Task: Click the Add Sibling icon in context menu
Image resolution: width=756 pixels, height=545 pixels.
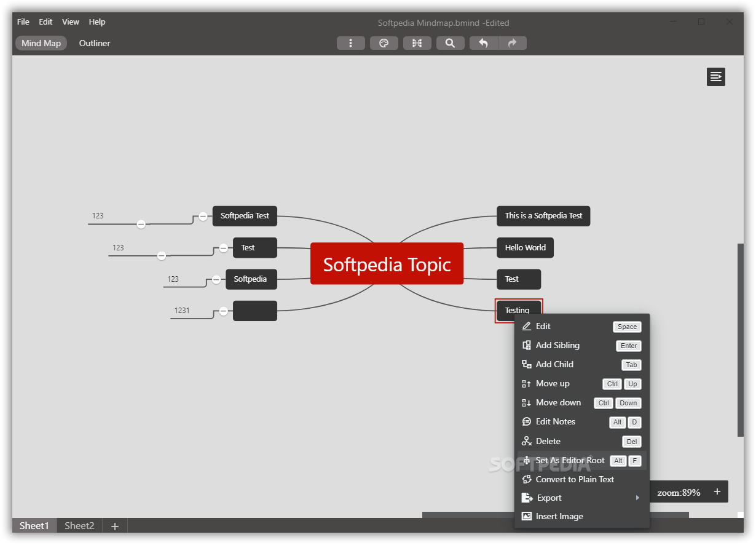Action: pos(527,345)
